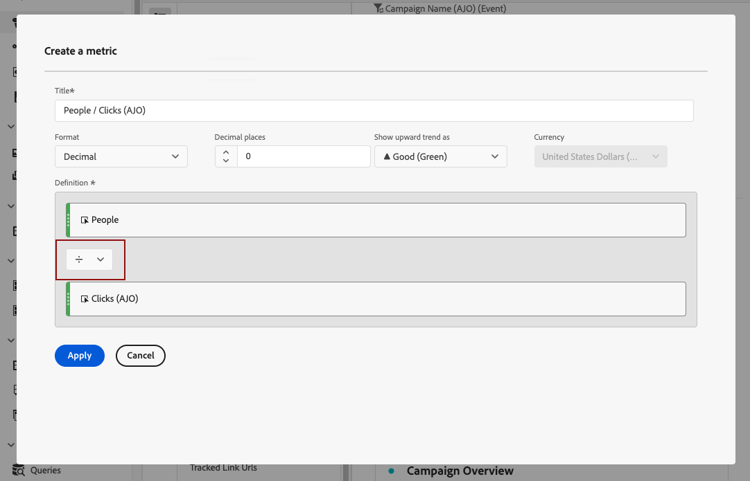Click the teal dot beside Campaign Overview
Viewport: 750px width, 481px height.
tap(391, 471)
